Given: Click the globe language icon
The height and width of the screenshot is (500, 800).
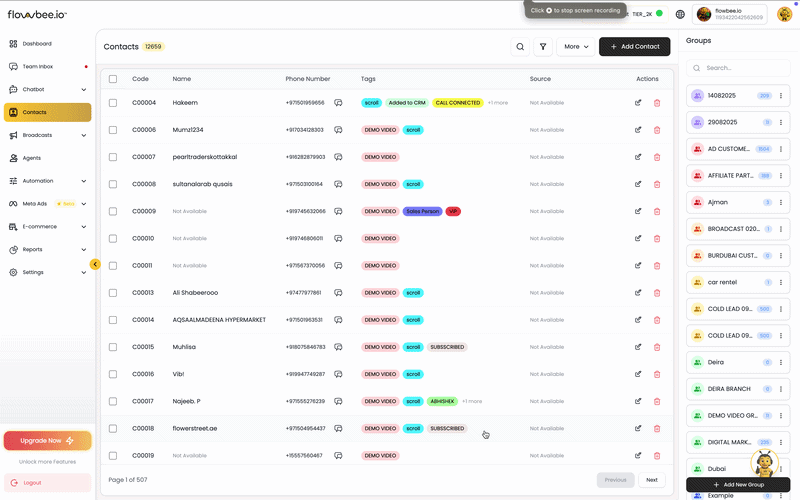Looking at the screenshot, I should point(680,14).
